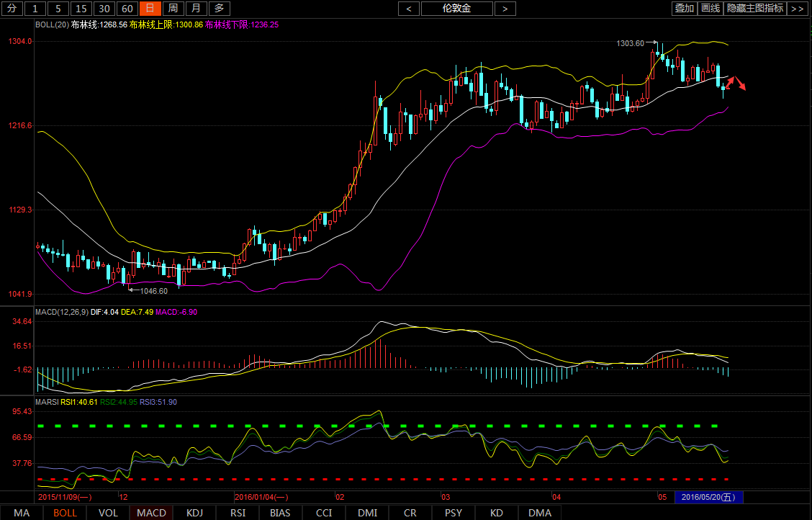The image size is (812, 520).
Task: Select the 5-minute timeframe button
Action: point(58,9)
